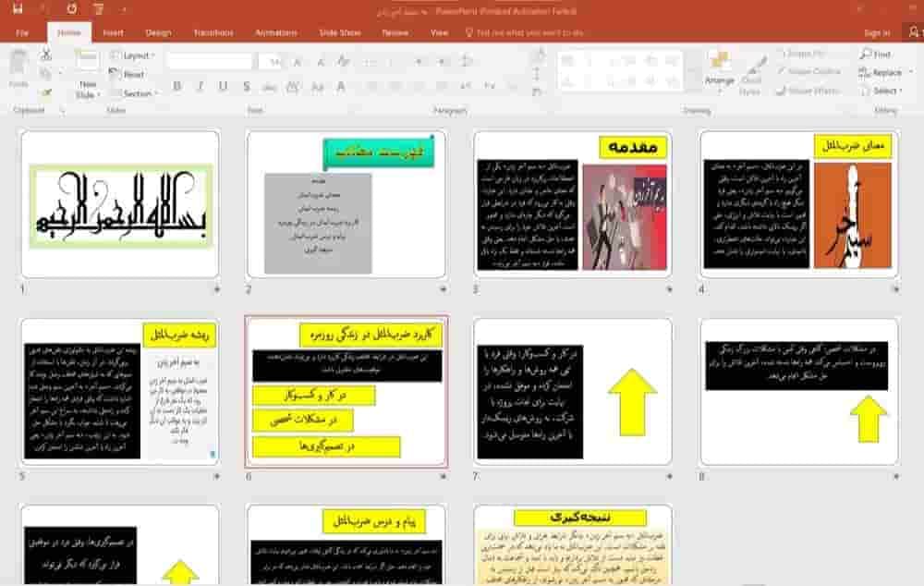The width and height of the screenshot is (924, 586).
Task: Click Align Text icon
Action: pyautogui.click(x=537, y=74)
